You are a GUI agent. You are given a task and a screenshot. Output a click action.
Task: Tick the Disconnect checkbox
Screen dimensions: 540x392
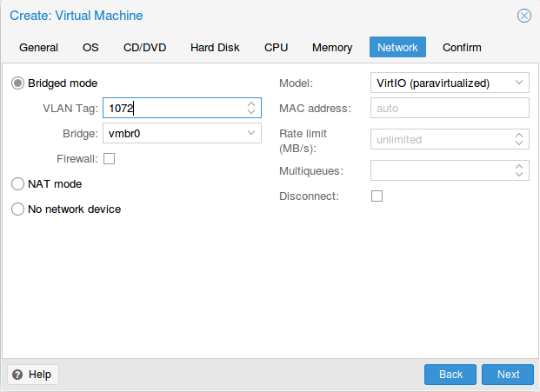tap(377, 196)
